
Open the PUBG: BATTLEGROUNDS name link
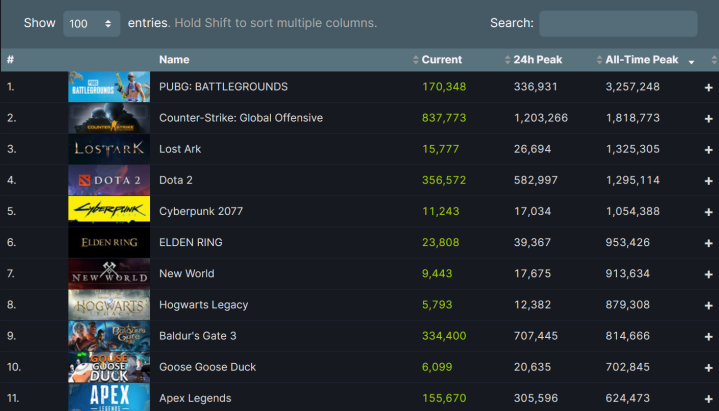click(223, 87)
